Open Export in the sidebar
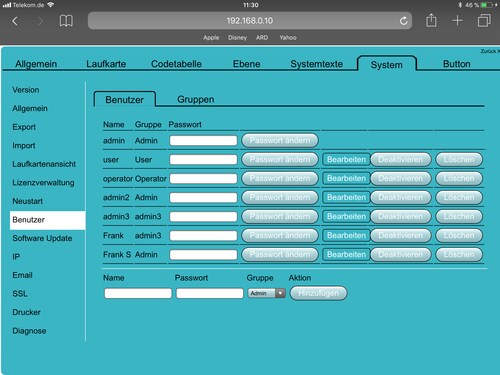The height and width of the screenshot is (375, 500). 24,127
